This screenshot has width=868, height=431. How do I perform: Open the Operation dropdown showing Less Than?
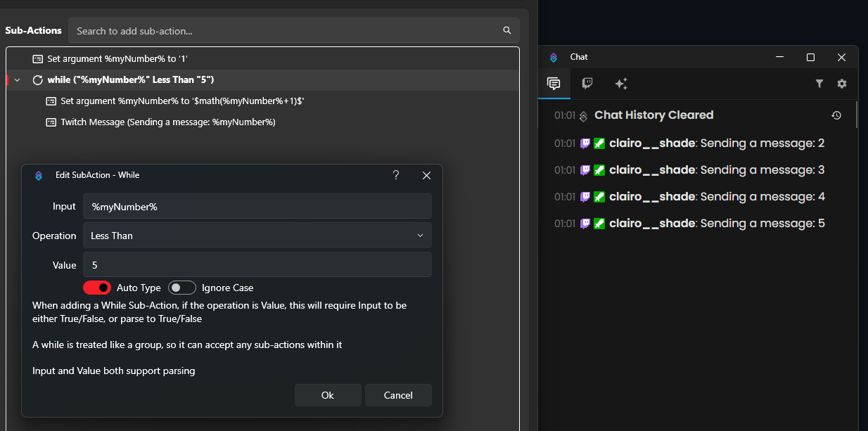pos(257,236)
